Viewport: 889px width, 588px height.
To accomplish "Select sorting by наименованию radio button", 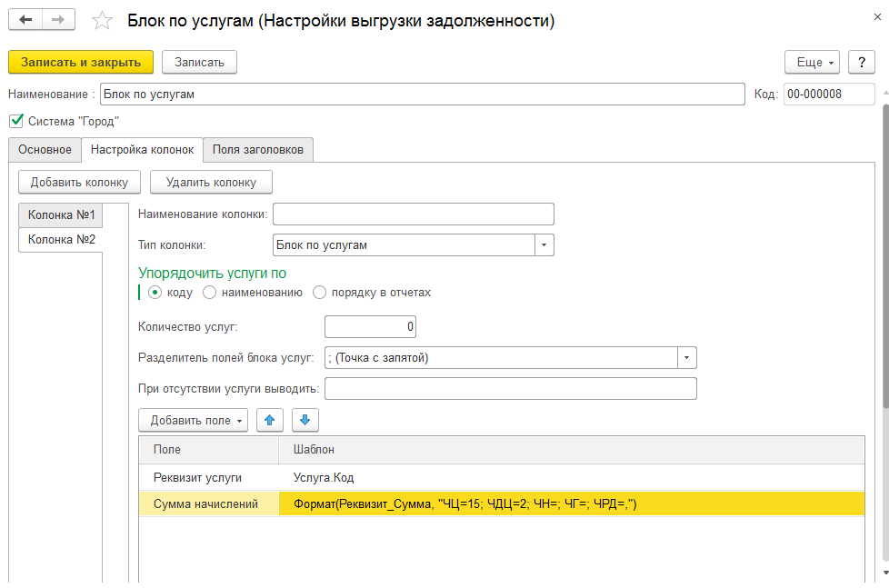I will 210,293.
